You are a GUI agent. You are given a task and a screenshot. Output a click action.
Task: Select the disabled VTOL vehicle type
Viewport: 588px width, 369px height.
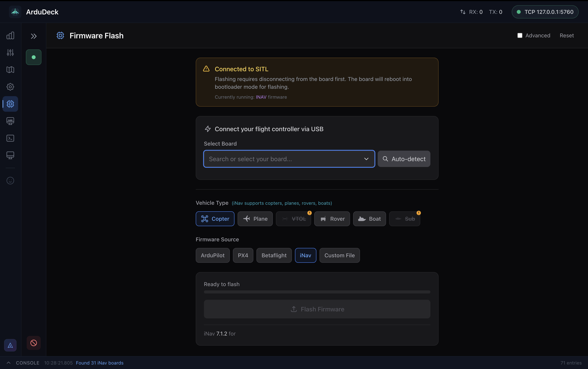tap(293, 219)
